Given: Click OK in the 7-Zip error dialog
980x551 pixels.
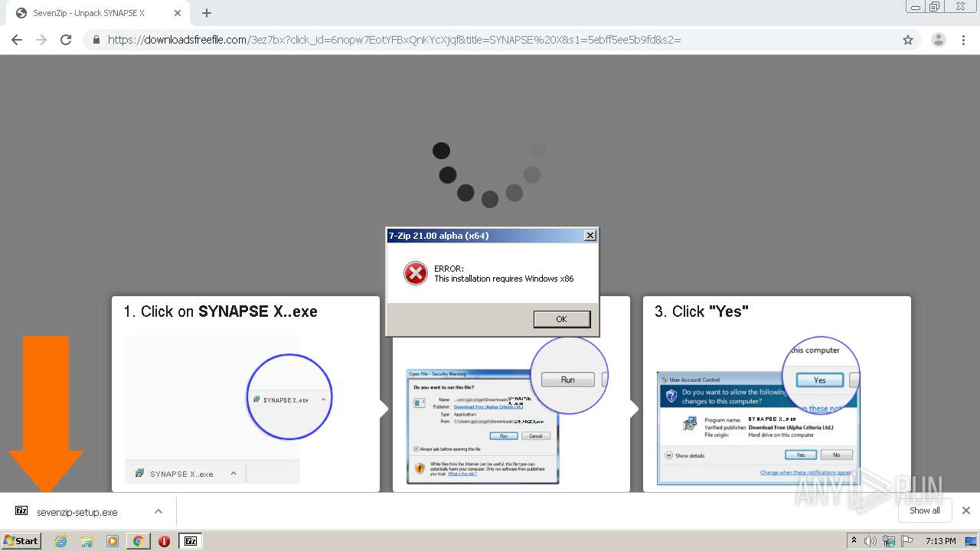Looking at the screenshot, I should pos(561,319).
